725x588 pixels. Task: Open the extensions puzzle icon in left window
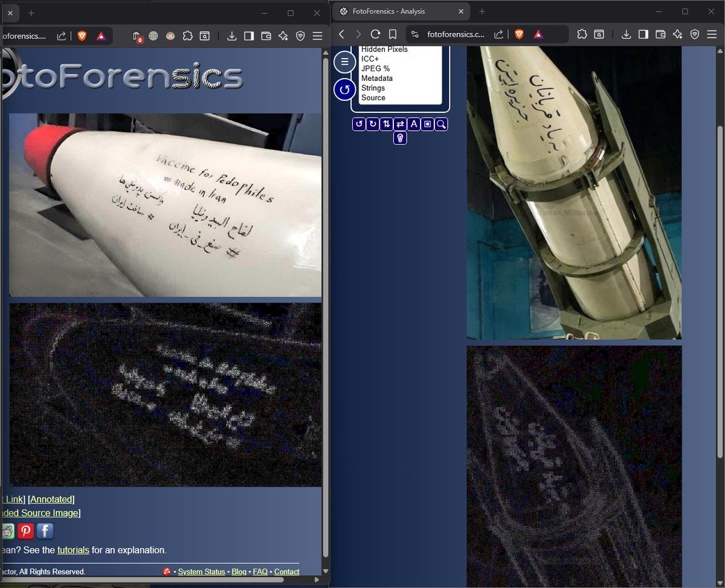coord(187,36)
